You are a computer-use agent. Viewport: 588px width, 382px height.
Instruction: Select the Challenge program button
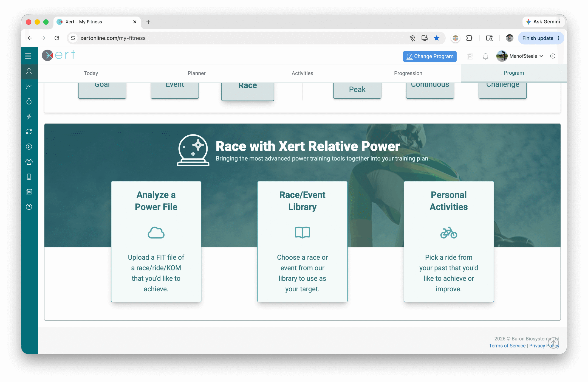pyautogui.click(x=503, y=90)
